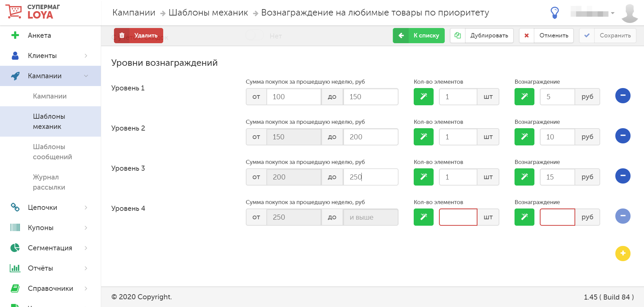Duplicate template with Дублировать button
Screen dimensions: 644x307
pos(482,35)
